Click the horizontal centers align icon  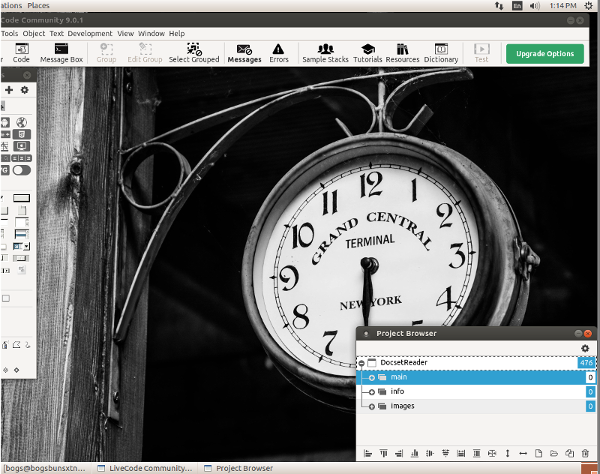coord(430,453)
